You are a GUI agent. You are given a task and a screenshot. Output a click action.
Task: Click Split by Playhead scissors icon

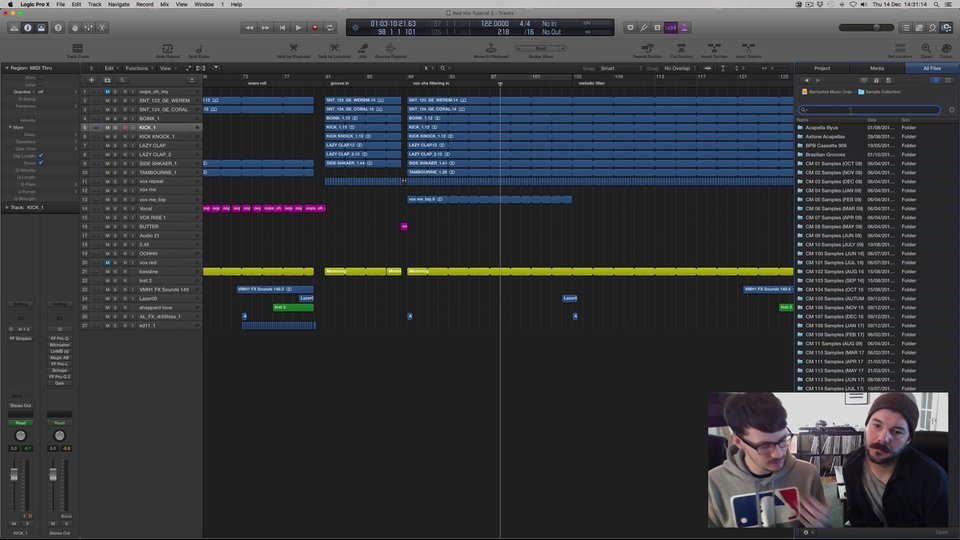tap(293, 48)
